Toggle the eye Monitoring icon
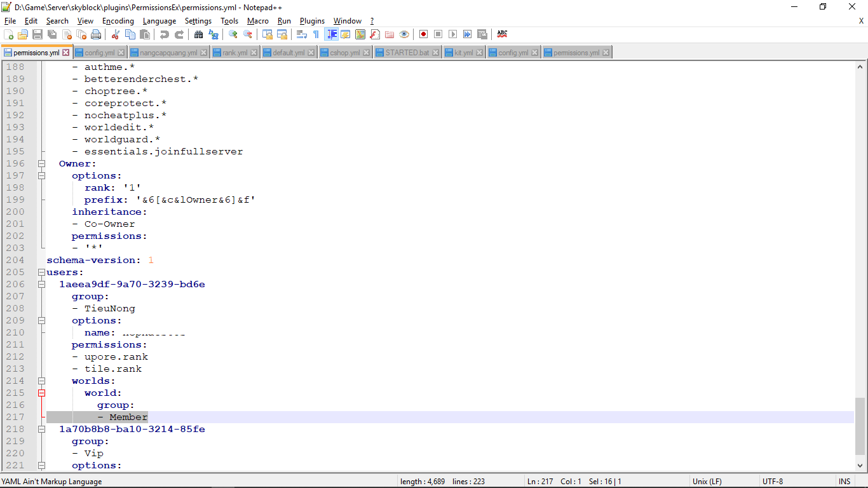This screenshot has width=868, height=488. pos(404,34)
